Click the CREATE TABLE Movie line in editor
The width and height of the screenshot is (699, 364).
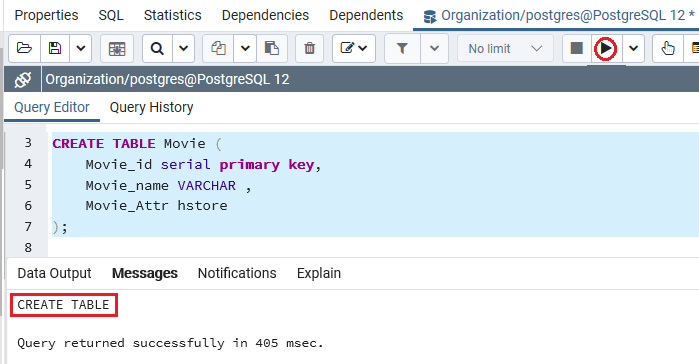pyautogui.click(x=137, y=143)
